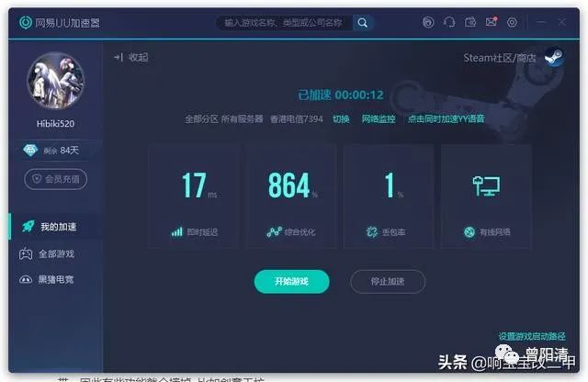Viewport: 588px width, 382px height.
Task: Click the diamond VIP membership icon
Action: coord(30,151)
